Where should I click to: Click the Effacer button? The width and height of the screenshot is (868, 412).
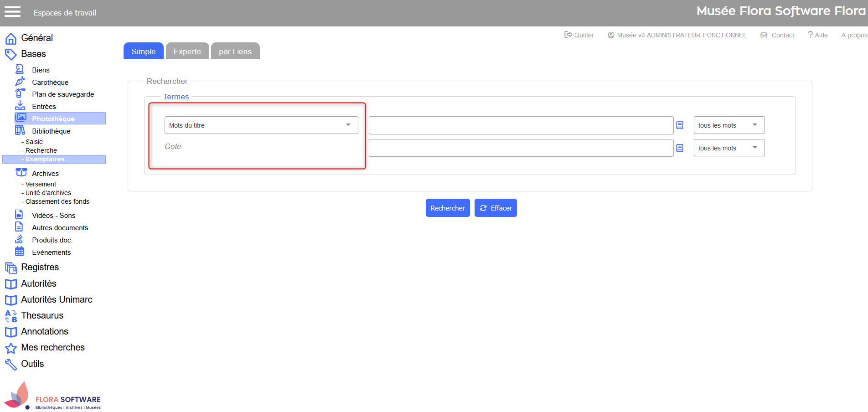tap(496, 208)
